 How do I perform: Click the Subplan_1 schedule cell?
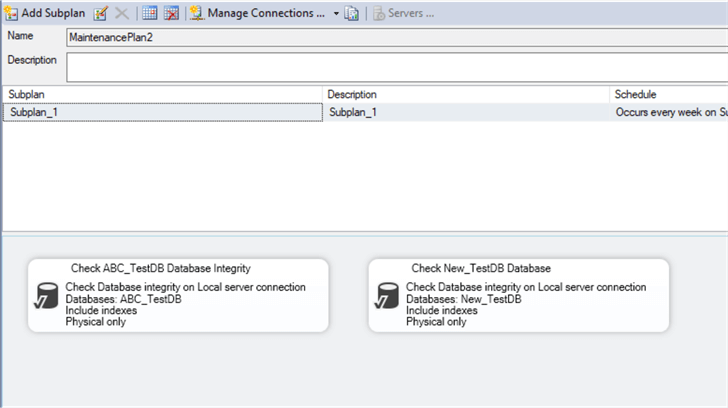tap(668, 113)
